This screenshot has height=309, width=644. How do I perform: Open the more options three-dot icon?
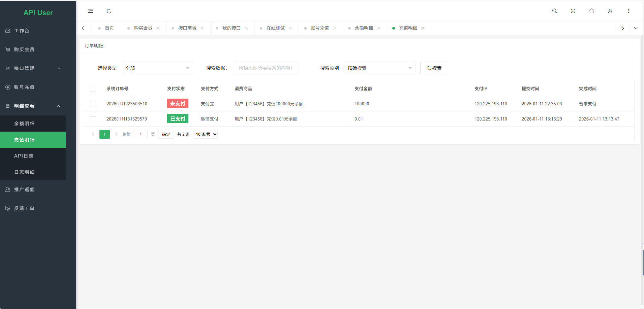click(x=628, y=11)
